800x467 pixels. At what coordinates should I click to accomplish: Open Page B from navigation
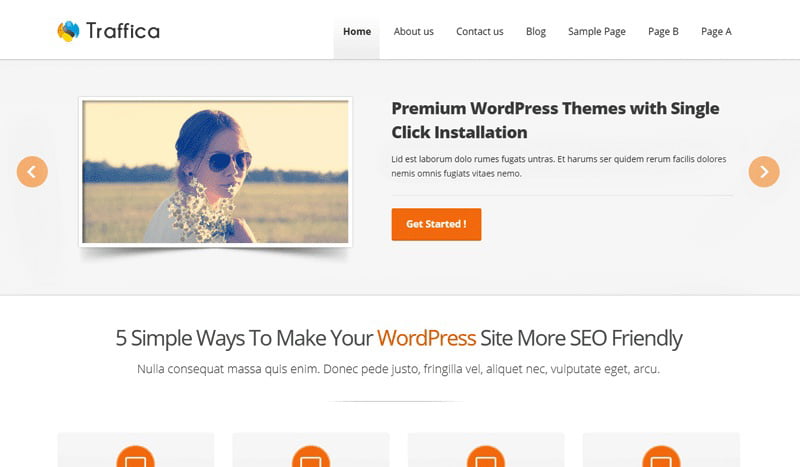pos(663,32)
